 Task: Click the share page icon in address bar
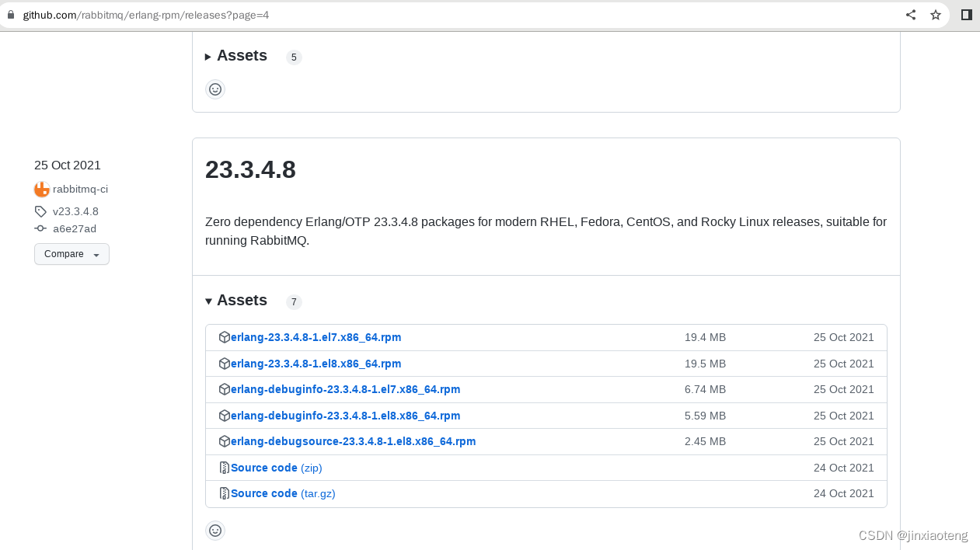pyautogui.click(x=911, y=15)
